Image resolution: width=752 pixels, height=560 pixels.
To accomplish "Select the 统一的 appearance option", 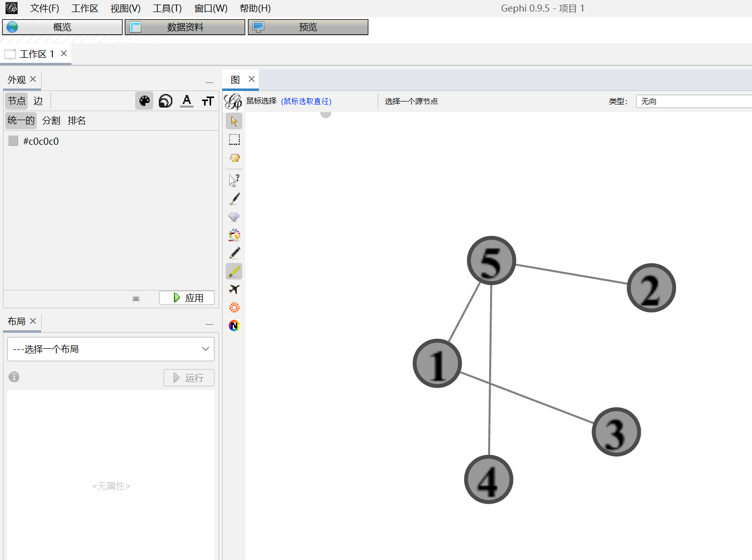I will (x=21, y=121).
